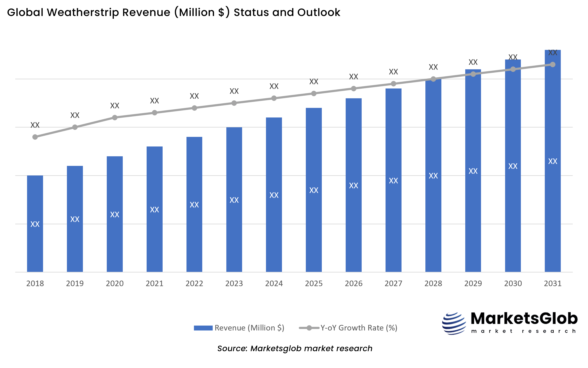Screen dimensions: 588x368
Task: Click the XX label inside the 2031 bar
Action: coord(553,161)
